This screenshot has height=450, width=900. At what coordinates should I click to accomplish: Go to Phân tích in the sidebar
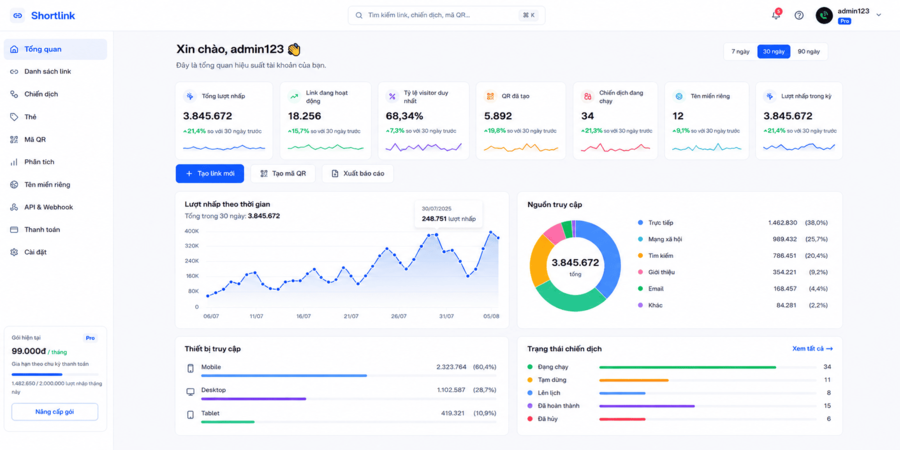point(55,162)
